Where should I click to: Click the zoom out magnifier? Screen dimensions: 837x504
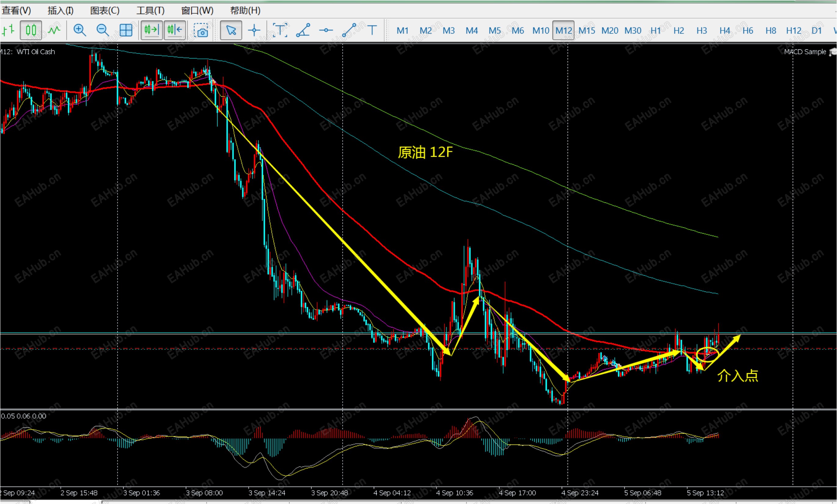102,30
